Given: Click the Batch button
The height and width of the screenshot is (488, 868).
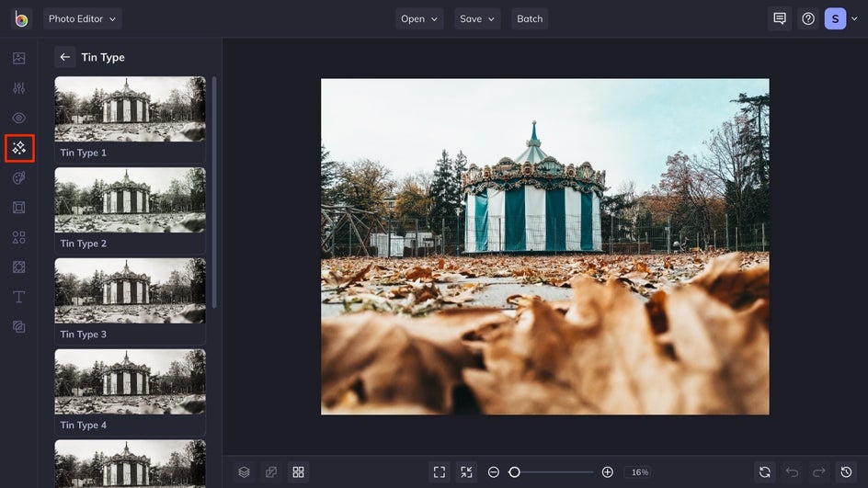Looking at the screenshot, I should [x=530, y=18].
